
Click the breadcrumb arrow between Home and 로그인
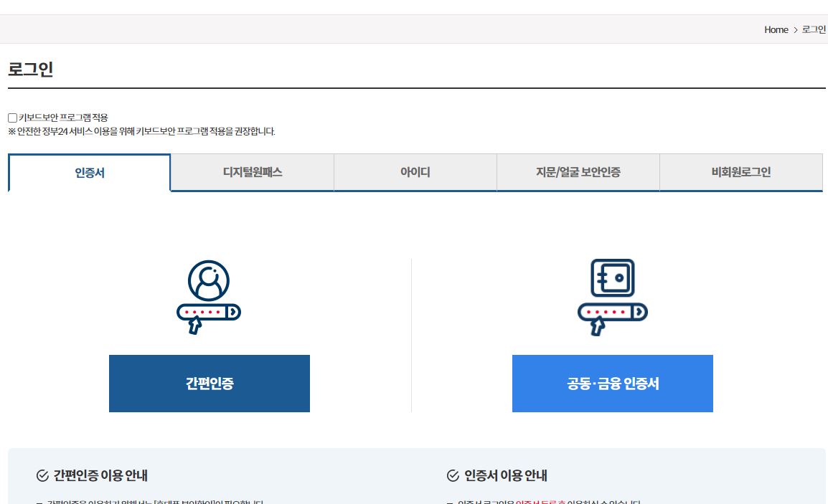point(795,29)
